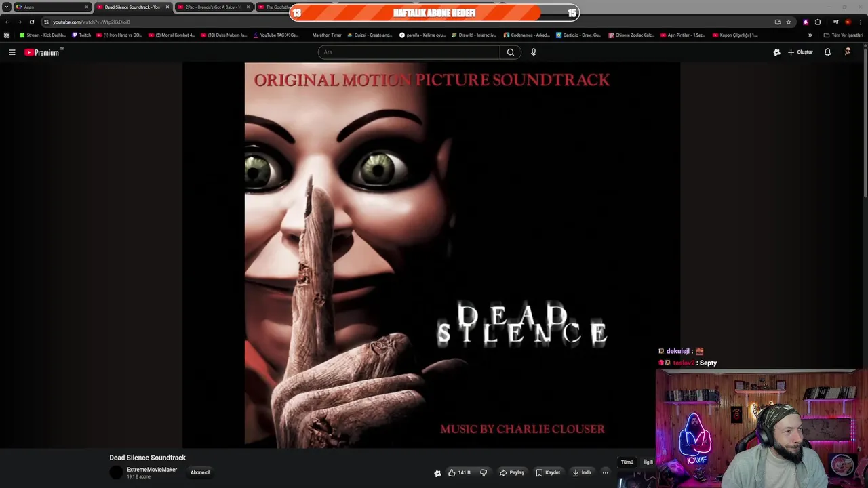Click the sparkle Ask icon near Oluştur
The width and height of the screenshot is (868, 488).
point(776,52)
